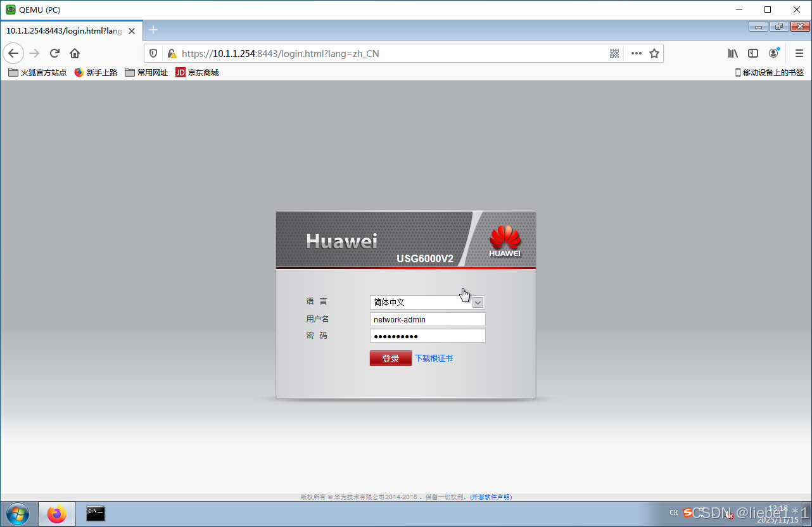Open the Library icon in toolbar
Screen dimensions: 812x527
point(733,53)
